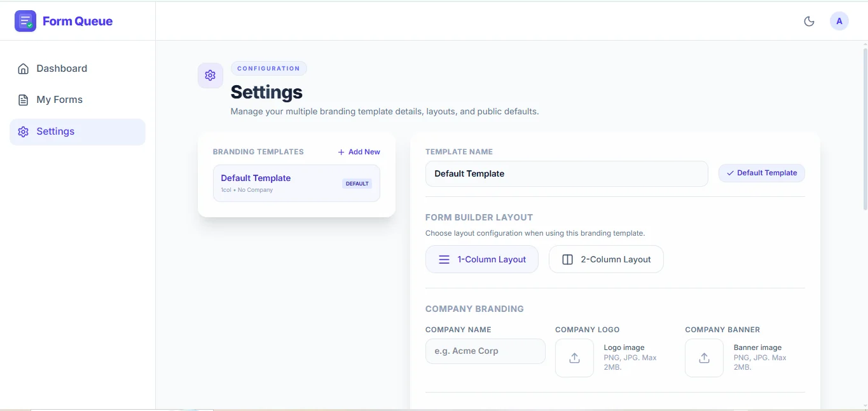Click the Company Name input field

(x=485, y=351)
